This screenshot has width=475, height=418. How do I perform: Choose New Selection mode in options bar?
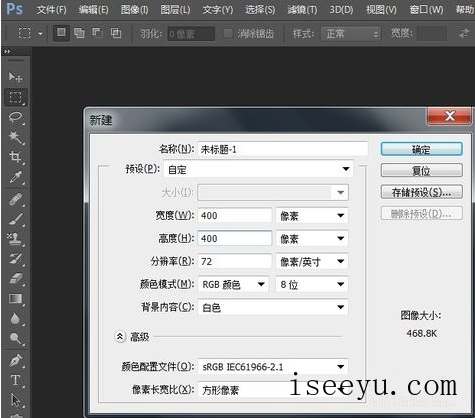coord(61,33)
